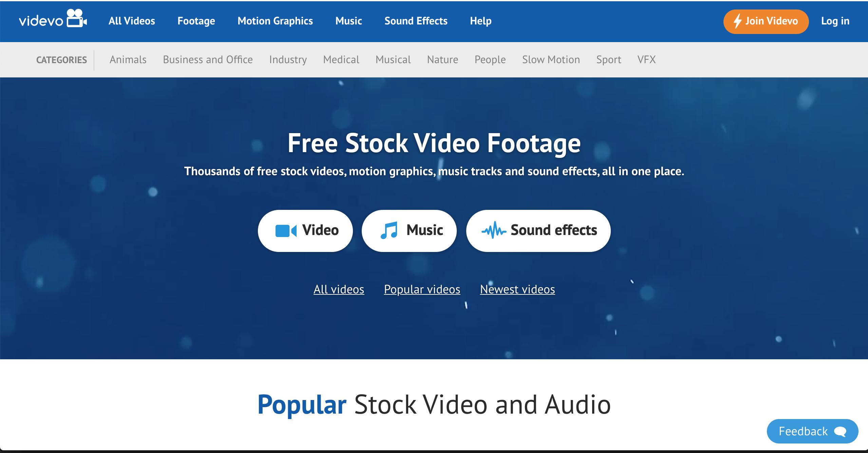Select the Animals category
Screen dimensions: 868x453
click(x=128, y=60)
